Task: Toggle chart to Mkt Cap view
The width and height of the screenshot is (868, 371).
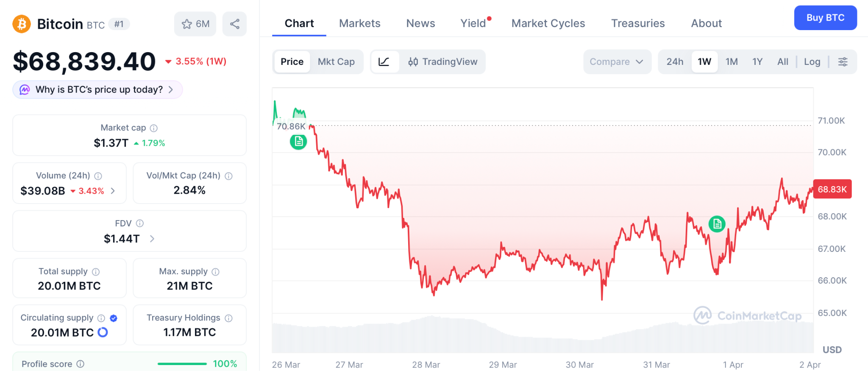Action: click(336, 62)
